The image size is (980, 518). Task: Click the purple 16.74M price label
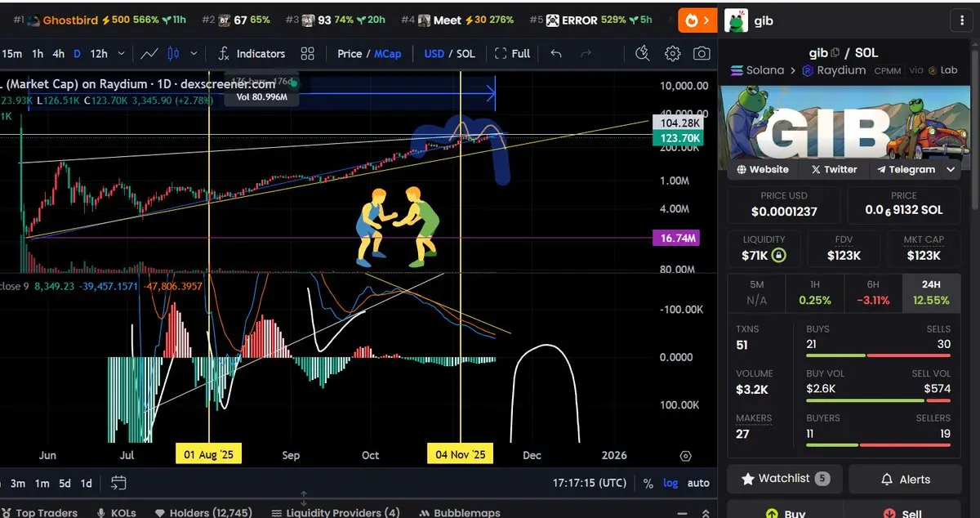[x=676, y=239]
